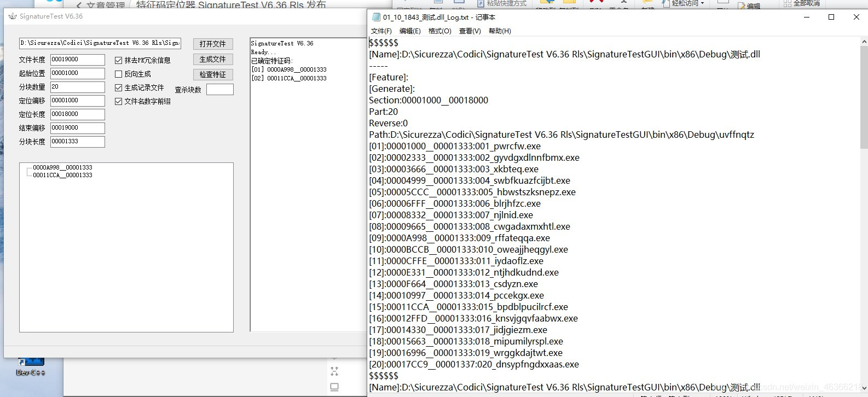The width and height of the screenshot is (868, 397).
Task: Toggle 文件名数字前缀 checkbox
Action: pyautogui.click(x=118, y=101)
